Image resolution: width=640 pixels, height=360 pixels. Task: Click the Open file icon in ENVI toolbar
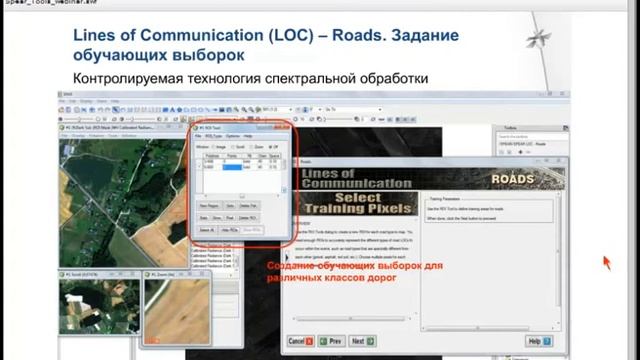click(61, 110)
